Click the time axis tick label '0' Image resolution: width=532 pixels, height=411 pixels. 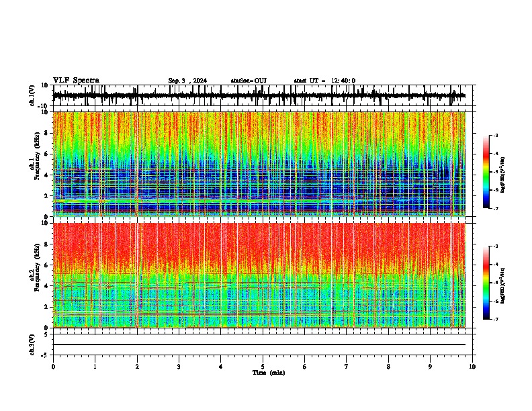[x=53, y=367]
